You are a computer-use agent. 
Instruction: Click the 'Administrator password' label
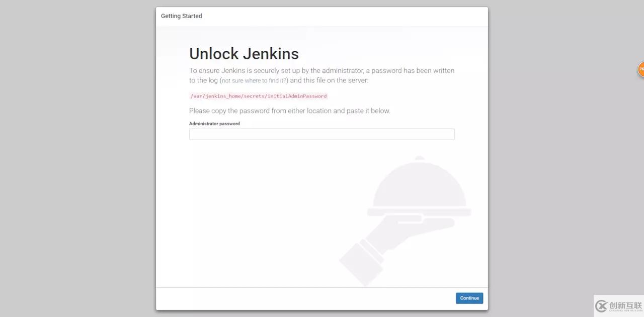point(214,124)
